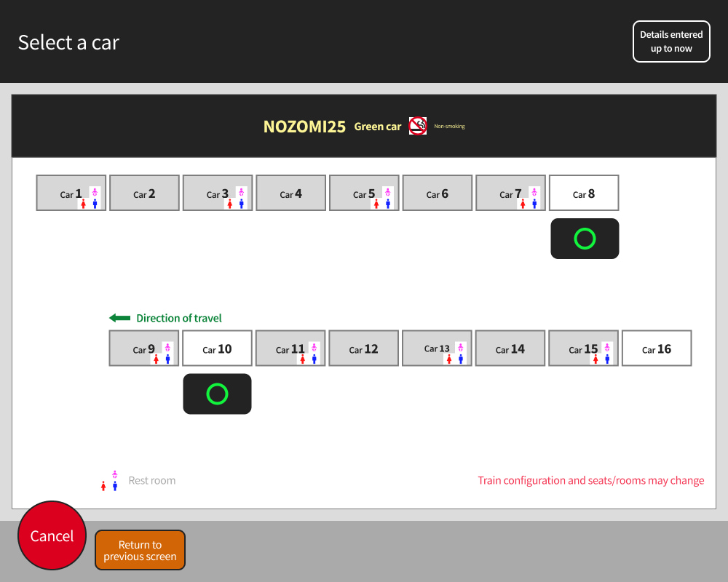Click the NOZOMI25 train name
Image resolution: width=728 pixels, height=582 pixels.
304,127
